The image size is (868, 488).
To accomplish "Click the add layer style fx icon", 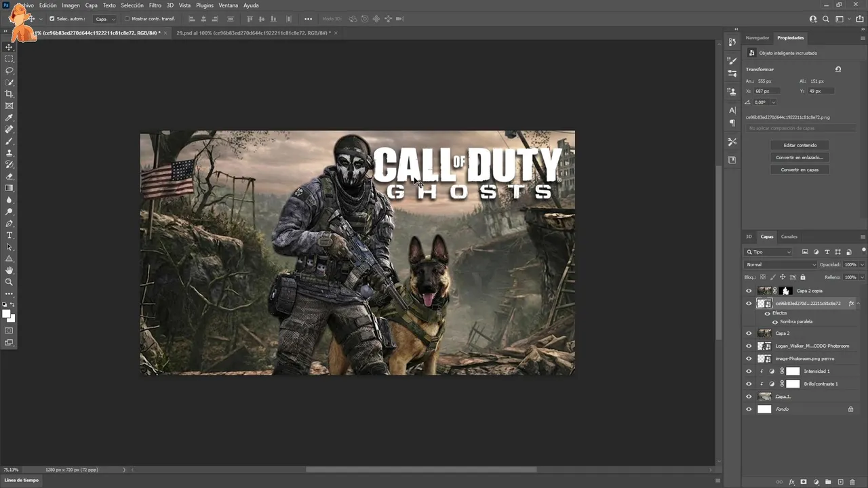I will point(792,482).
